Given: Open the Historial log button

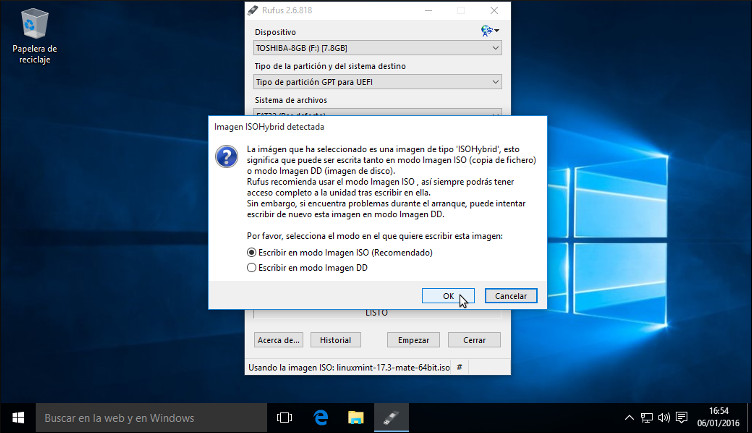Looking at the screenshot, I should tap(335, 340).
